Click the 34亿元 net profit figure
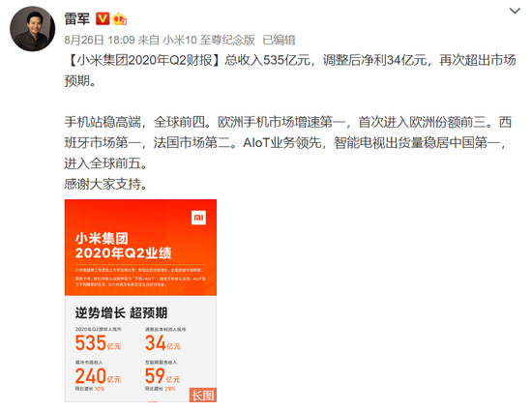Screen dimensions: 532x412 (x=163, y=342)
